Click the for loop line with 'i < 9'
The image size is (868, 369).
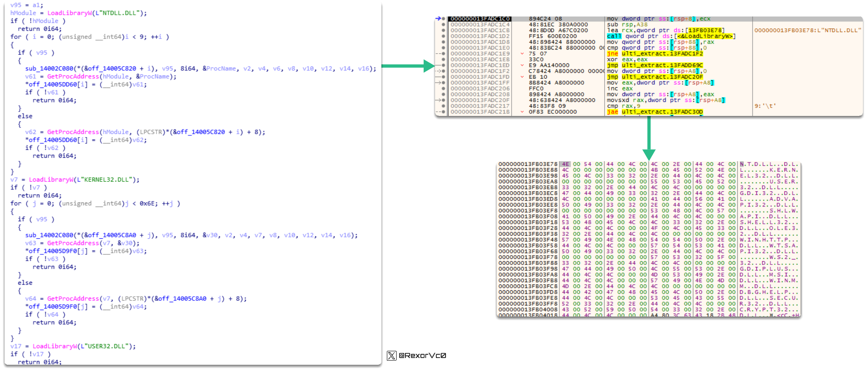pyautogui.click(x=90, y=37)
